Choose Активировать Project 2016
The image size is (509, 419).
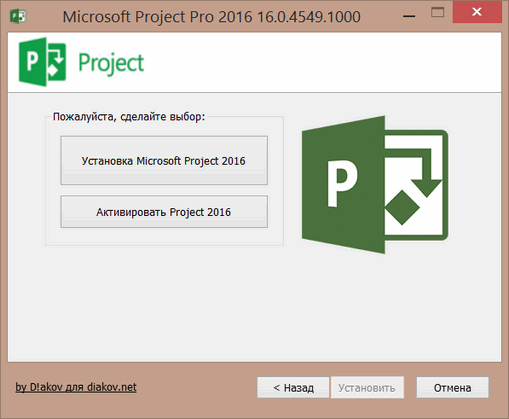(x=164, y=212)
